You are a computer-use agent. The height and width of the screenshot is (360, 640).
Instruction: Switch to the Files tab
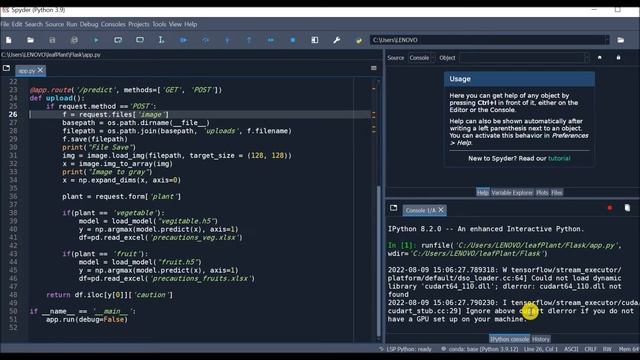click(x=557, y=193)
